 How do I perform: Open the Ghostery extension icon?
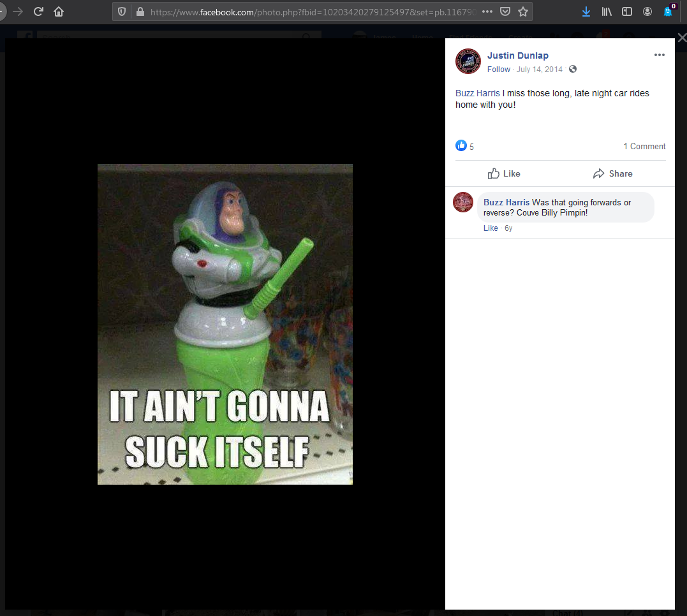pyautogui.click(x=669, y=11)
